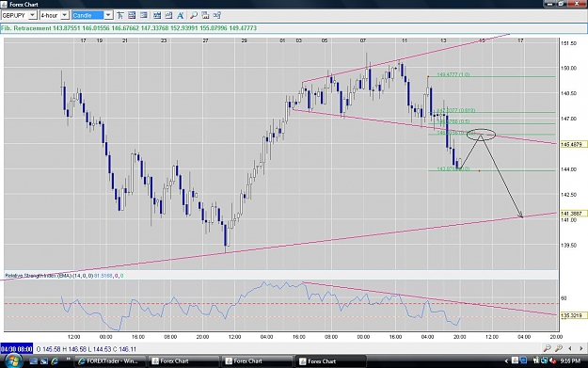Click the third chart toolbar icon with list lines
The height and width of the screenshot is (368, 588).
(x=144, y=15)
